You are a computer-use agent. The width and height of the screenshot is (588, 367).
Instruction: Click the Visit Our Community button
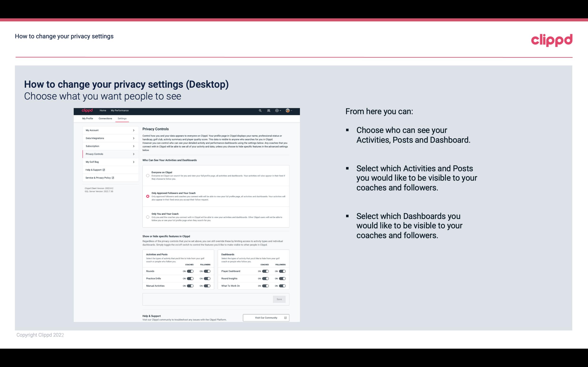point(265,318)
